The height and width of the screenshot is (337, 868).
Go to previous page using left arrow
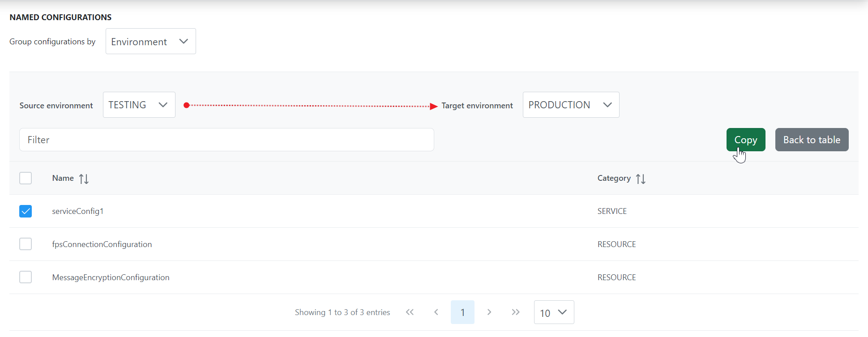436,312
